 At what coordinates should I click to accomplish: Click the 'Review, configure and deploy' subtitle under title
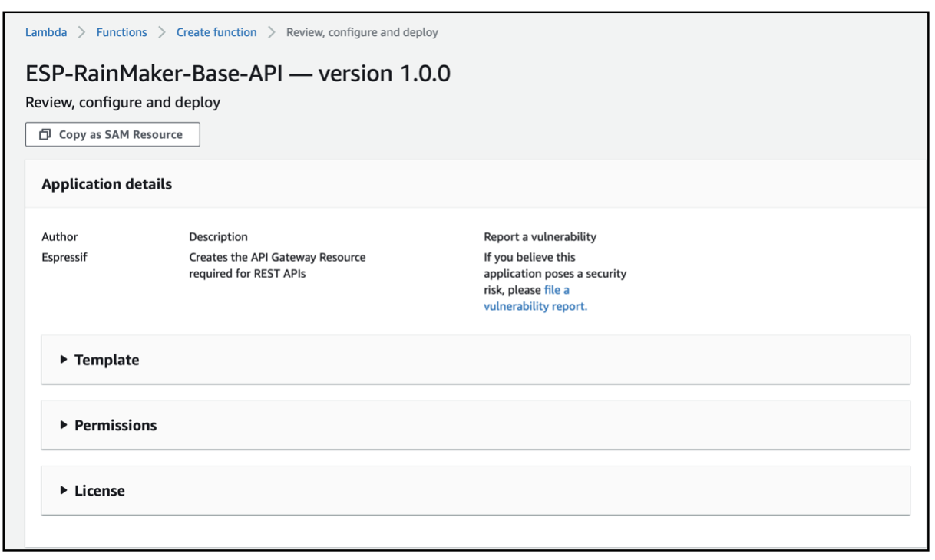(123, 103)
